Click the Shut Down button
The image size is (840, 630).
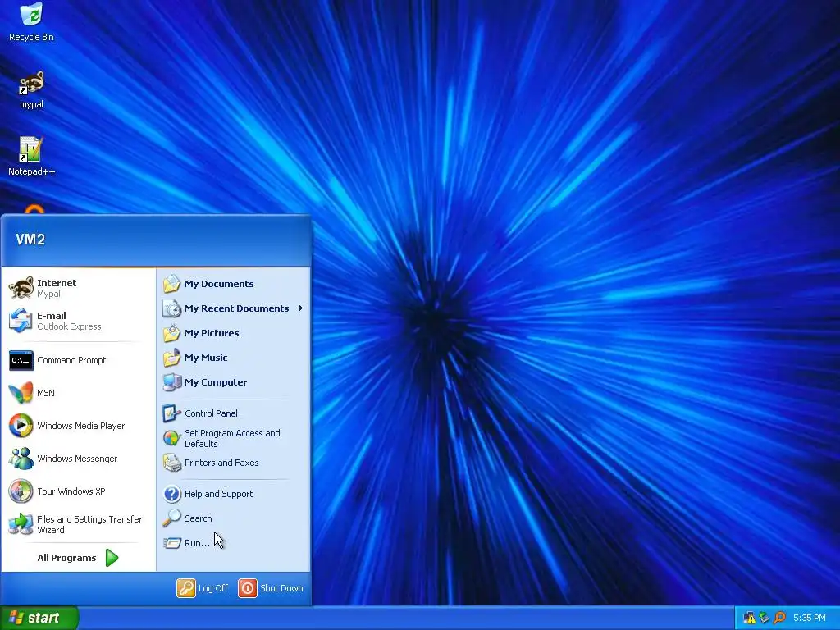pos(271,588)
